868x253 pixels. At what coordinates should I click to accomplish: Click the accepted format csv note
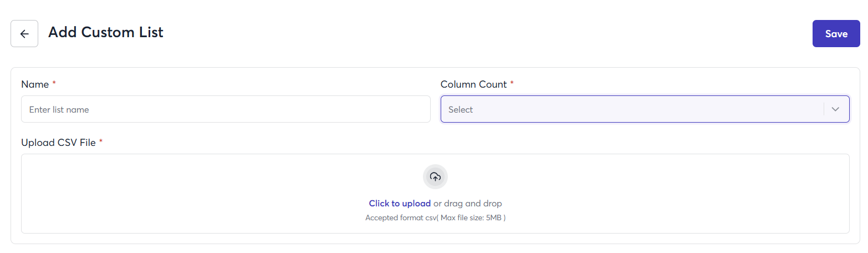435,218
